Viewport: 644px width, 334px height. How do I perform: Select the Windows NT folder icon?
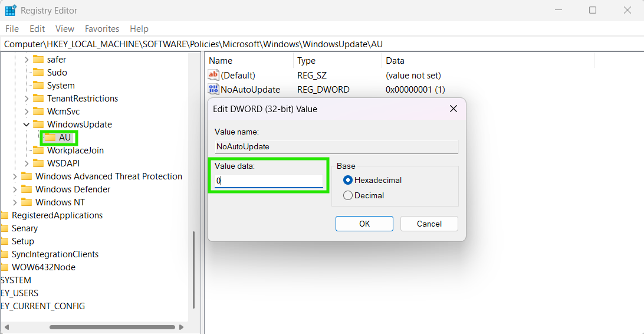[27, 202]
